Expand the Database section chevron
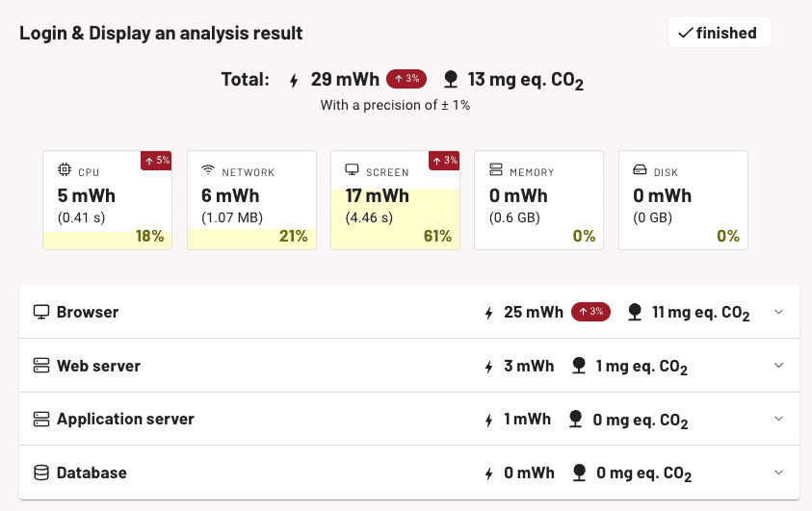Image resolution: width=812 pixels, height=511 pixels. point(779,473)
